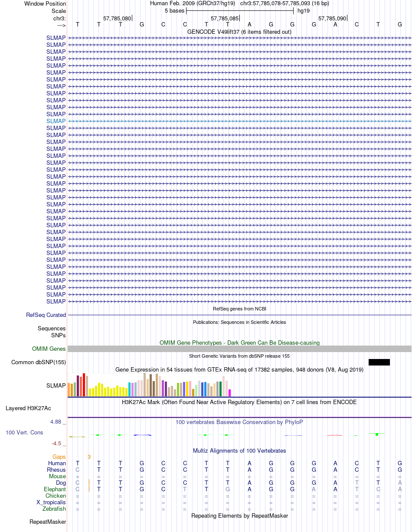Click position marker 57,785,090

pos(332,18)
